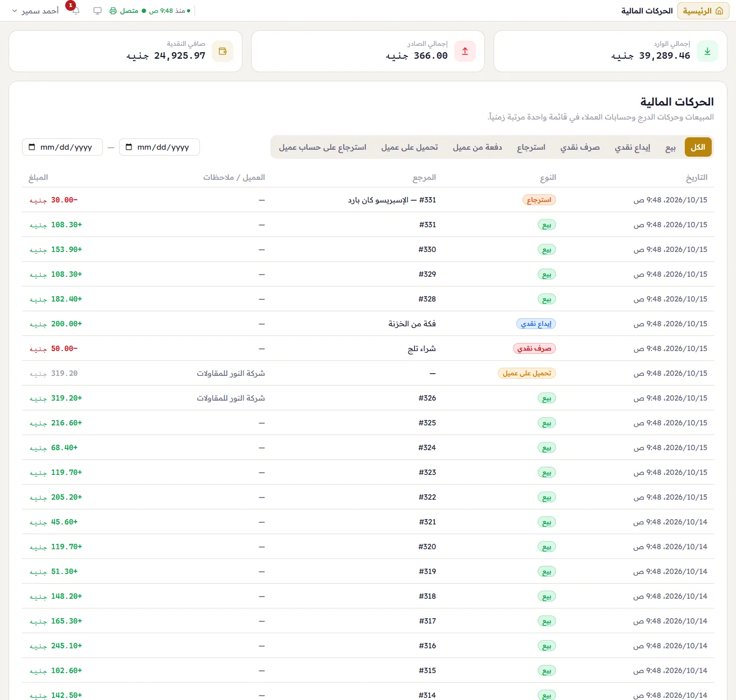
Task: Click the monitor display icon in header
Action: [x=98, y=11]
